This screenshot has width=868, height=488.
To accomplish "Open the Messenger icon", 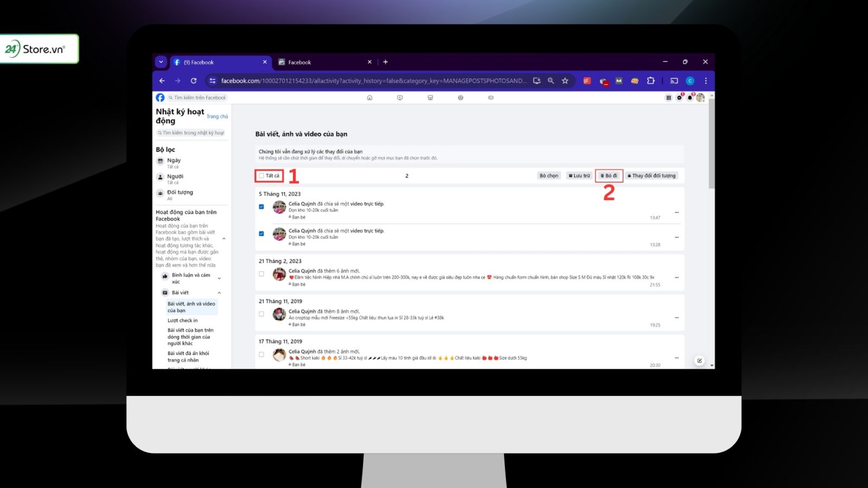I will (x=679, y=98).
